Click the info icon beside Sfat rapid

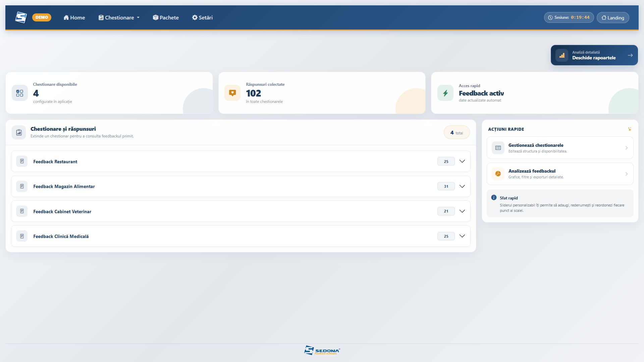click(x=494, y=198)
